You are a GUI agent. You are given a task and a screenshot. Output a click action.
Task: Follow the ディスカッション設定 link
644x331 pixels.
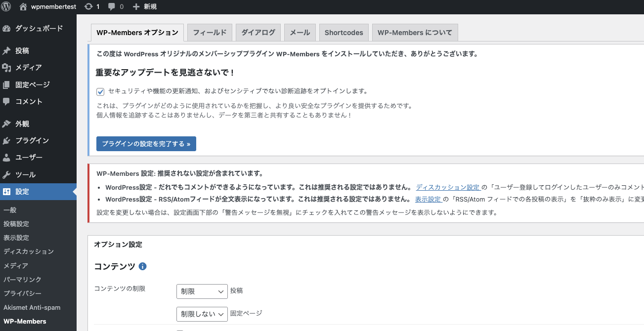pos(447,187)
